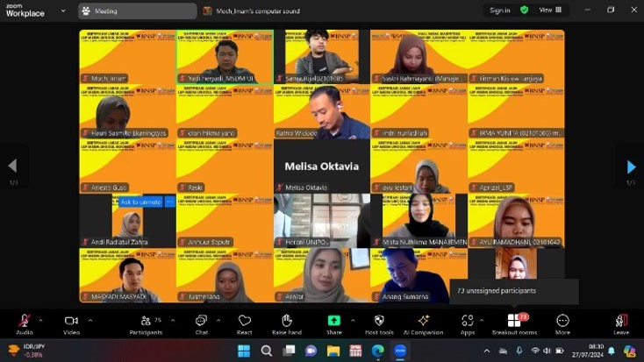Open File Explorer from taskbar

(333, 351)
